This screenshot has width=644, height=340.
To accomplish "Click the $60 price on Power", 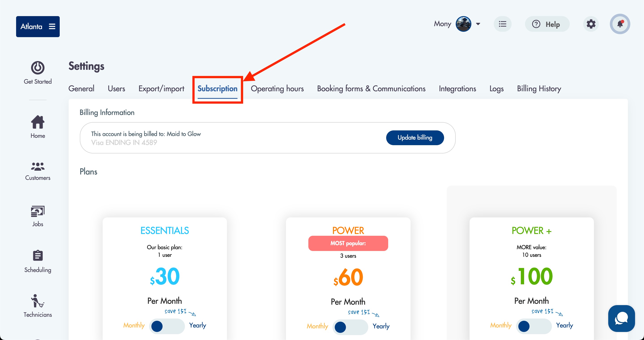I will 348,278.
